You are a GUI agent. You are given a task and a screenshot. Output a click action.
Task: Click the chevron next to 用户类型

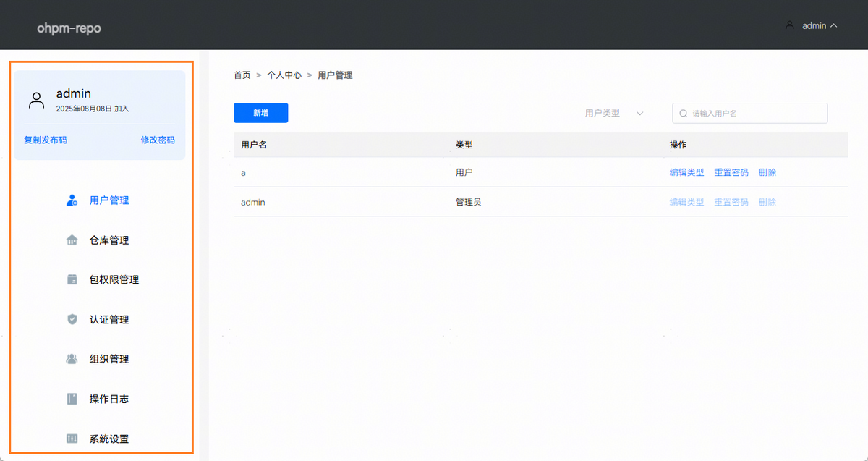point(639,114)
